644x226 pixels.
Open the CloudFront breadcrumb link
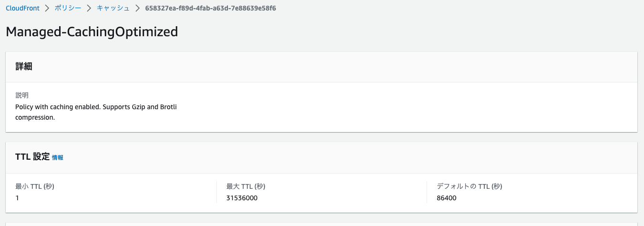[x=22, y=9]
